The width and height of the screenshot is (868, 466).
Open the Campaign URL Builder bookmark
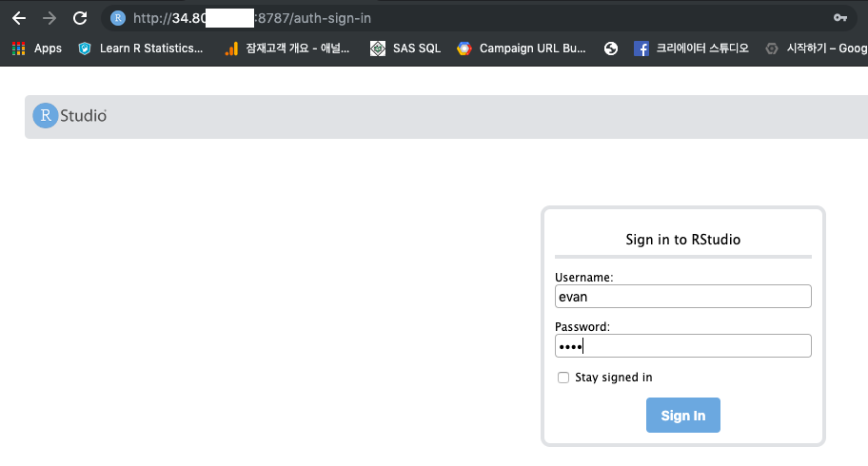(x=521, y=49)
